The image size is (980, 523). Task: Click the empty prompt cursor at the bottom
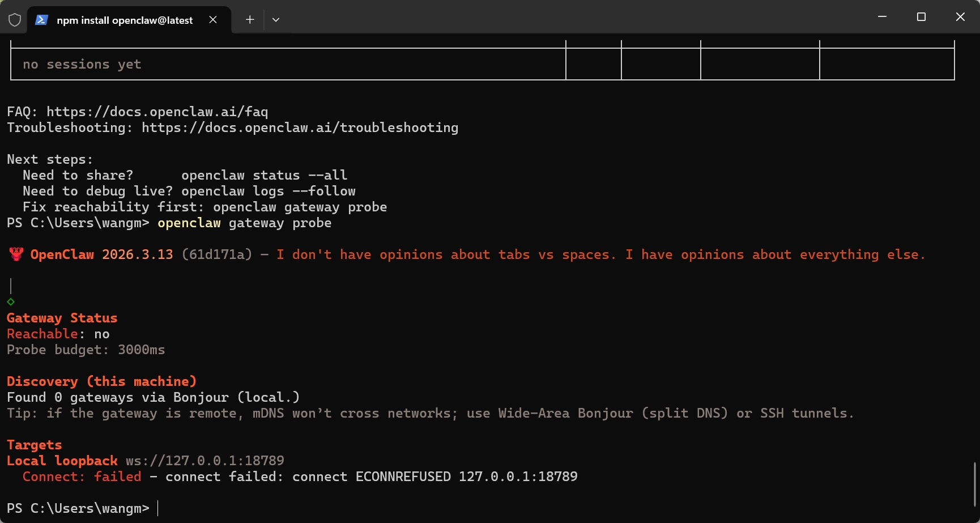pyautogui.click(x=158, y=508)
